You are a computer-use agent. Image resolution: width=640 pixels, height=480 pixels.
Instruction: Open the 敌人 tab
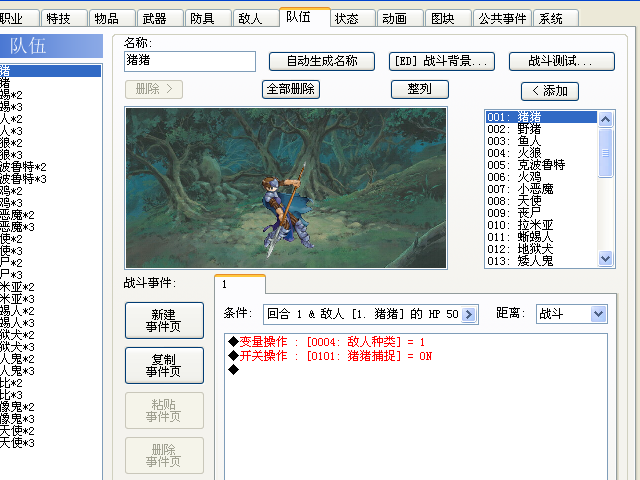pos(256,18)
